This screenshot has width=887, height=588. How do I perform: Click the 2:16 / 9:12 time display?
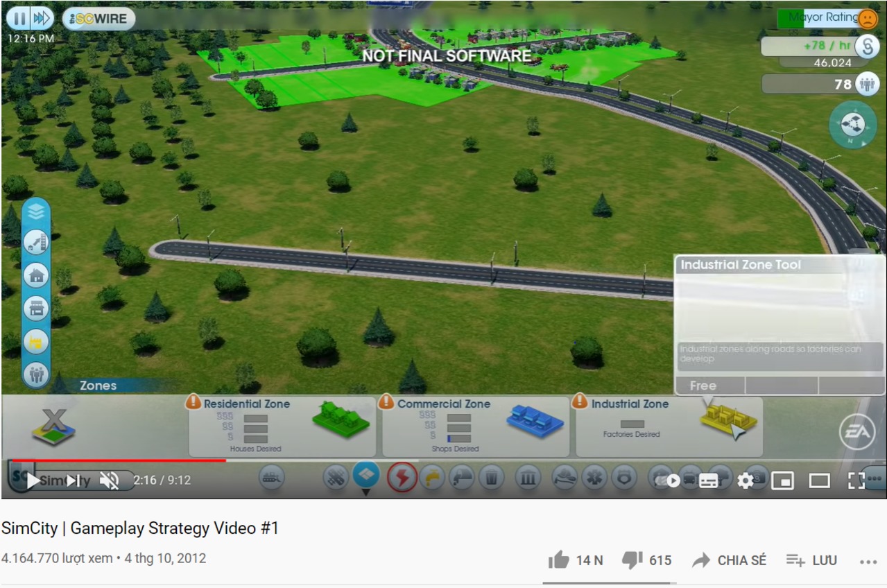(x=162, y=480)
